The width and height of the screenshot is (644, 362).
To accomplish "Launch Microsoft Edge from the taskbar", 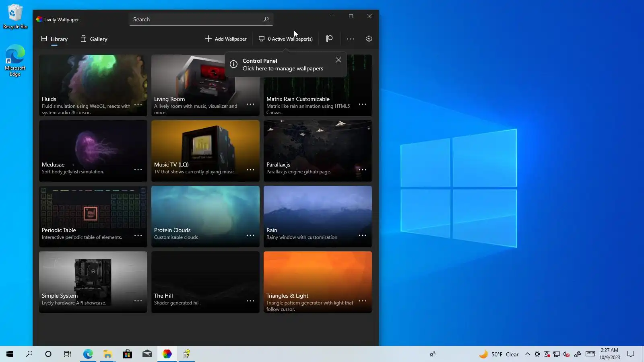I will click(88, 354).
